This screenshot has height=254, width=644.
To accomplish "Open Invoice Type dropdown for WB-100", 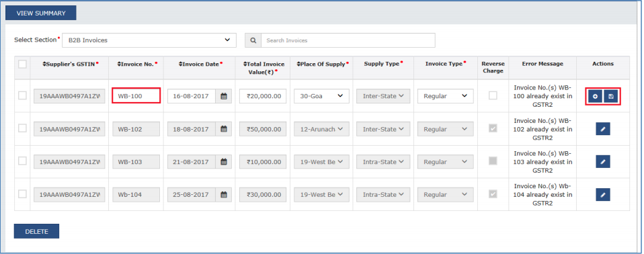I will click(446, 96).
